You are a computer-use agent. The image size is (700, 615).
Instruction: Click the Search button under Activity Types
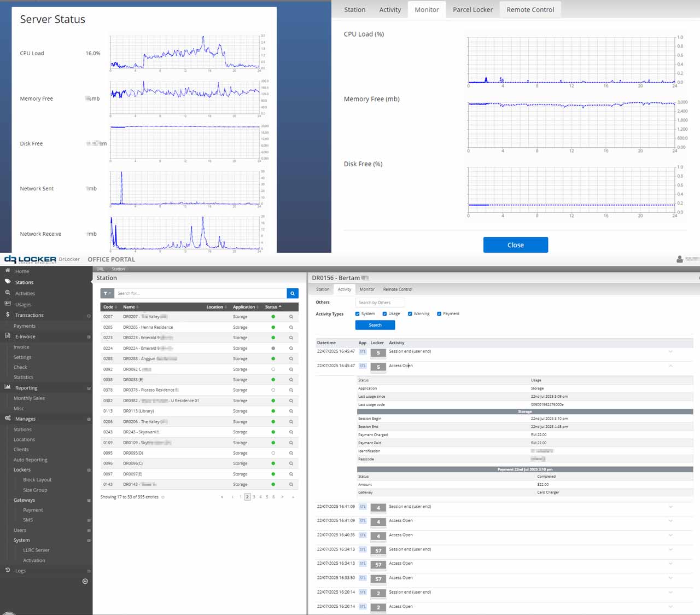(375, 325)
